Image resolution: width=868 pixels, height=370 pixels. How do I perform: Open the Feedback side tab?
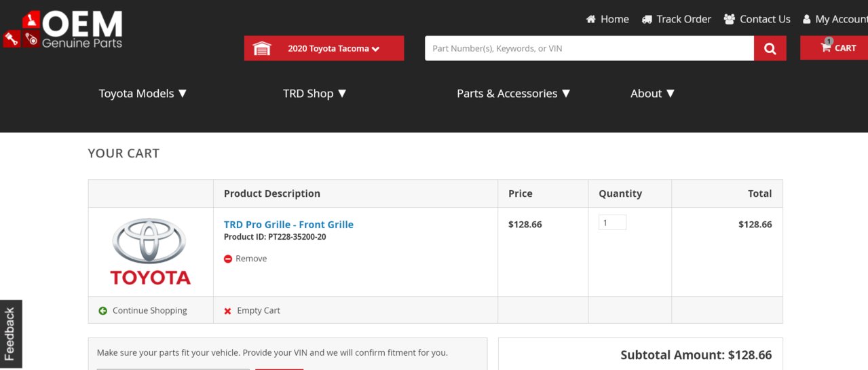[11, 334]
